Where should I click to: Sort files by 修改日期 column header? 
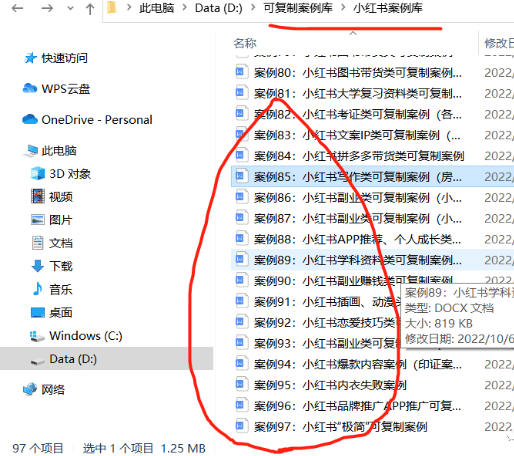pos(499,43)
